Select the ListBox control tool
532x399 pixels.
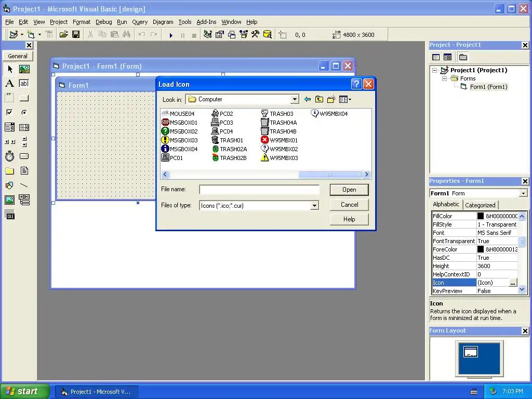24,127
